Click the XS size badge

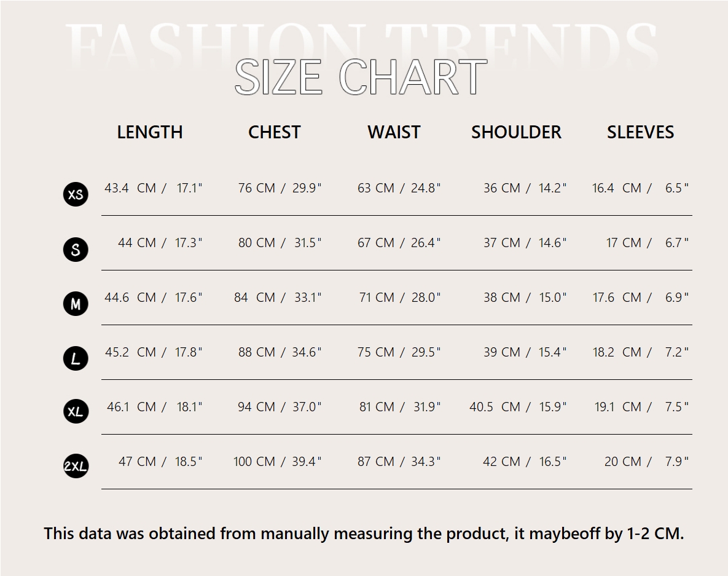pos(76,194)
